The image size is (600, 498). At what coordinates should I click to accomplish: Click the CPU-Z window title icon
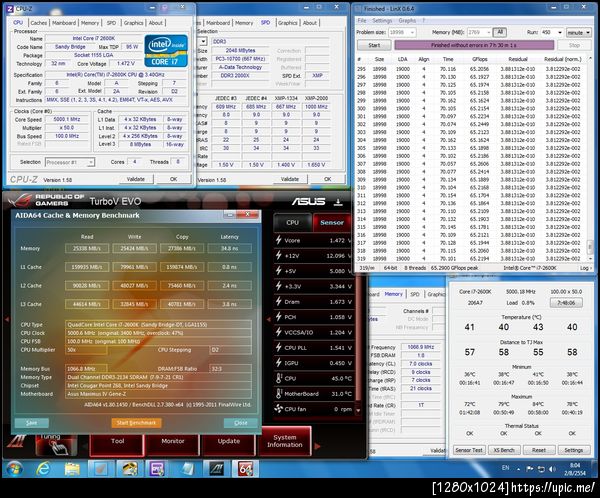coord(10,8)
